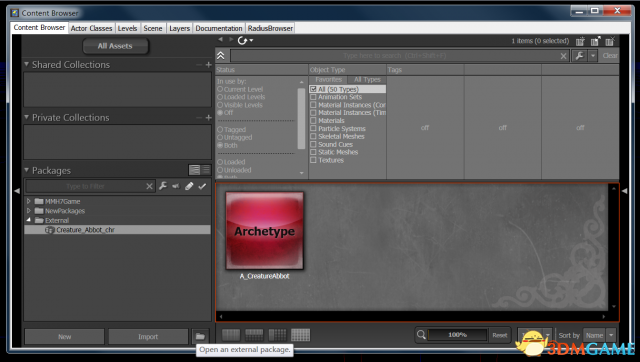The height and width of the screenshot is (362, 640).
Task: Enable the Static Meshes type checkbox
Action: tap(313, 152)
